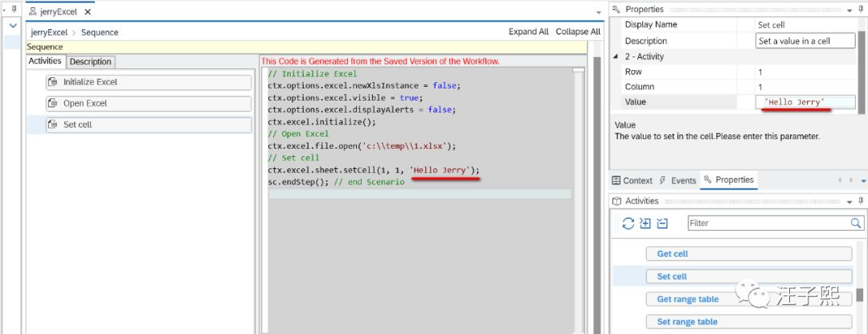Expand all activities tree icon
The image size is (868, 334).
(645, 223)
